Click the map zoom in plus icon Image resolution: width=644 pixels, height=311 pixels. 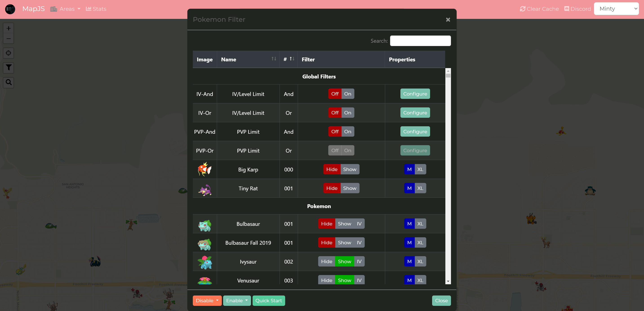9,28
